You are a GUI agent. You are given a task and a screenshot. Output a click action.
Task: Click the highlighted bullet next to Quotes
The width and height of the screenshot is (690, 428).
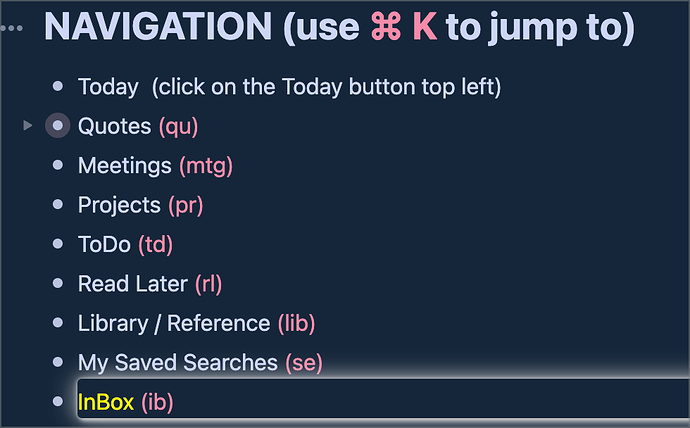click(58, 126)
